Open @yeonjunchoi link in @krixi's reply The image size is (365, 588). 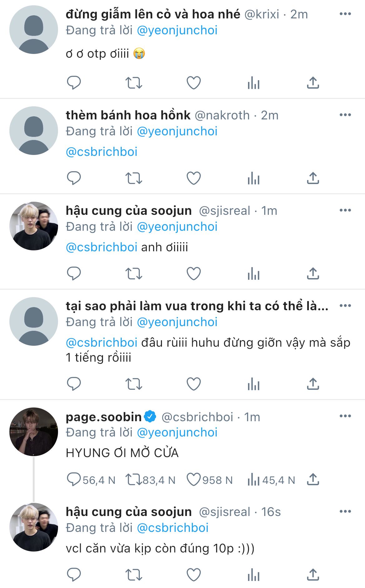(177, 30)
